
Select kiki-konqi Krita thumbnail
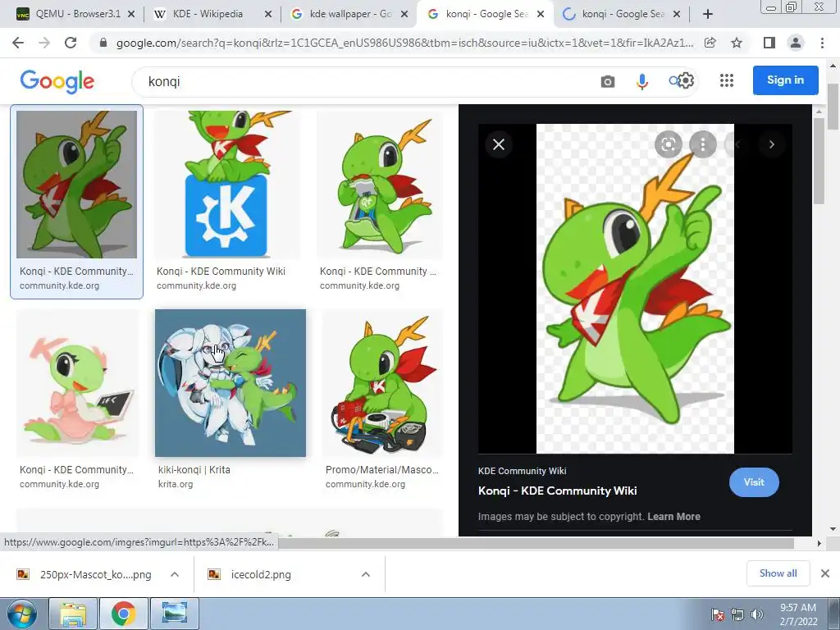(x=231, y=383)
